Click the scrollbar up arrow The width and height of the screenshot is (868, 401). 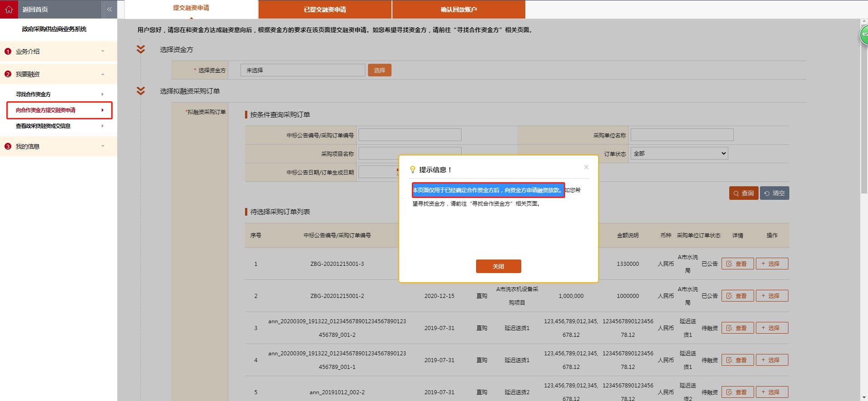point(864,21)
